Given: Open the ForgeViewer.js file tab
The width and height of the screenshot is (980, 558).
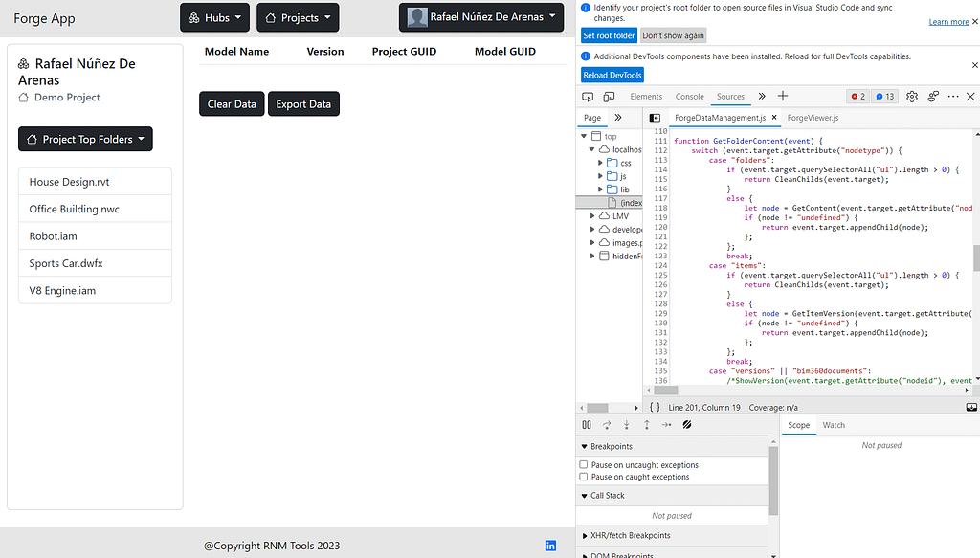Looking at the screenshot, I should pyautogui.click(x=813, y=118).
